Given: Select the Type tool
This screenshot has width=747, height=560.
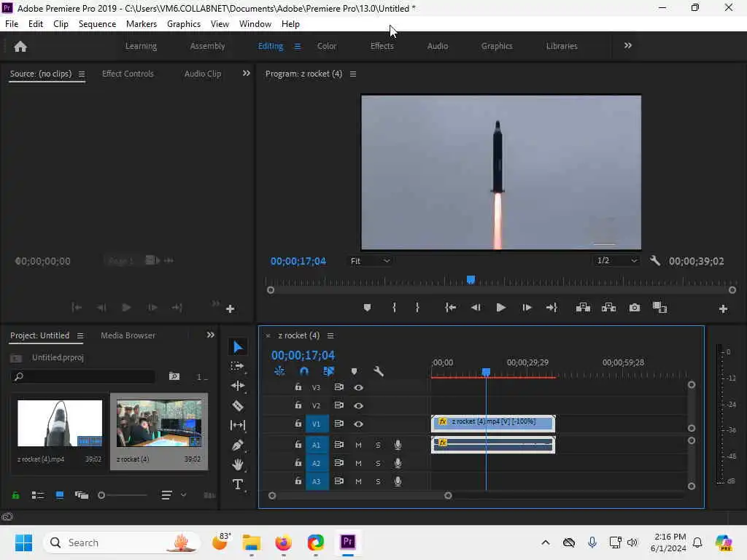Looking at the screenshot, I should (238, 484).
